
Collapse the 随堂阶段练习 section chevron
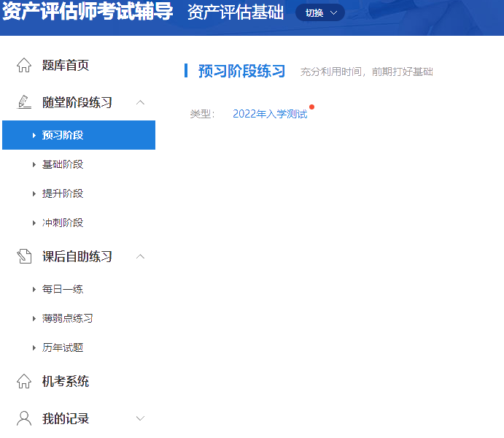(x=140, y=103)
